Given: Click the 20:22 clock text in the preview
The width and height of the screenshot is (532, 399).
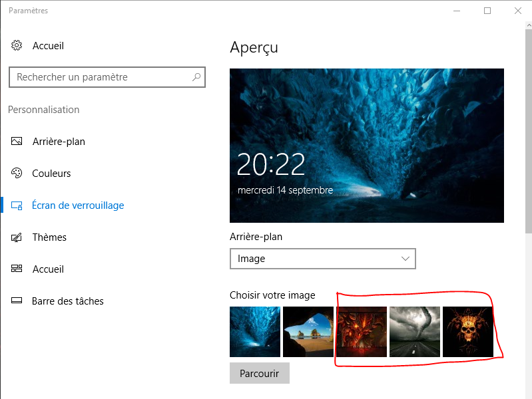Looking at the screenshot, I should [271, 164].
